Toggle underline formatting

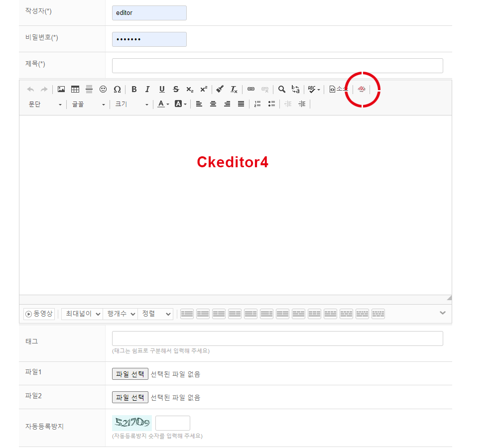162,89
